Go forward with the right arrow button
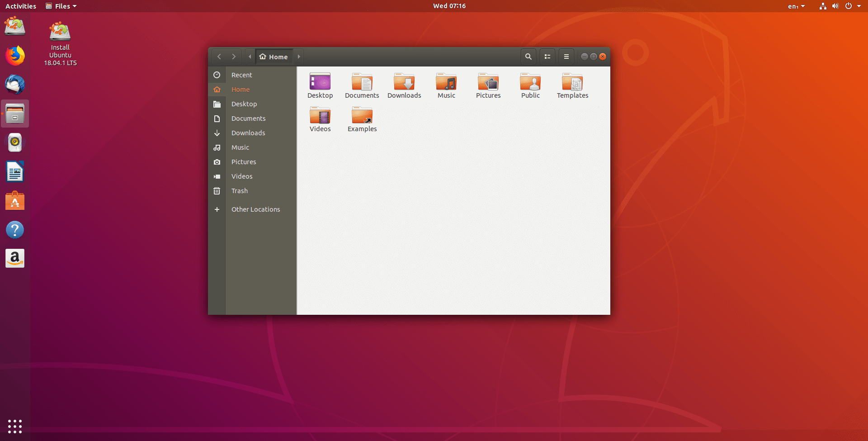 click(x=234, y=57)
